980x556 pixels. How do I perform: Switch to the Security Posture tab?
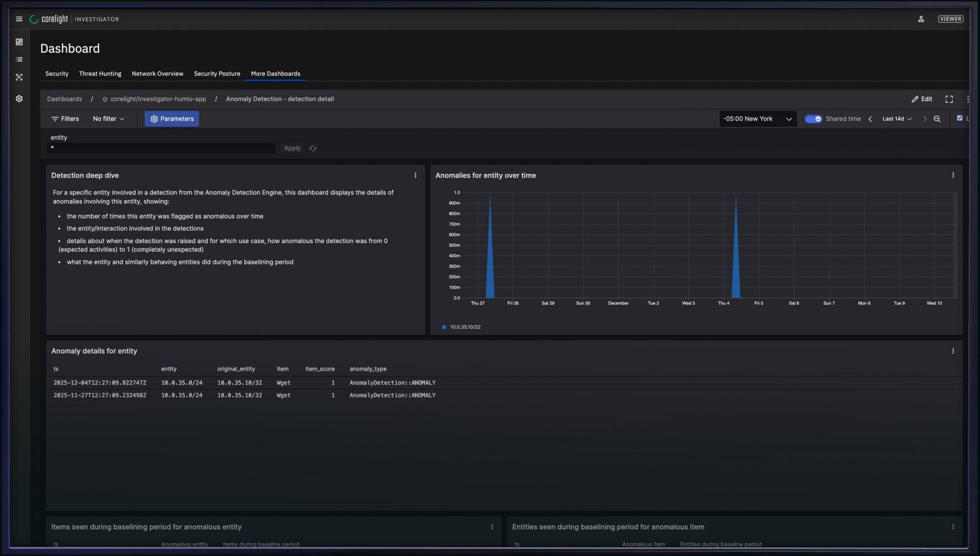coord(217,73)
